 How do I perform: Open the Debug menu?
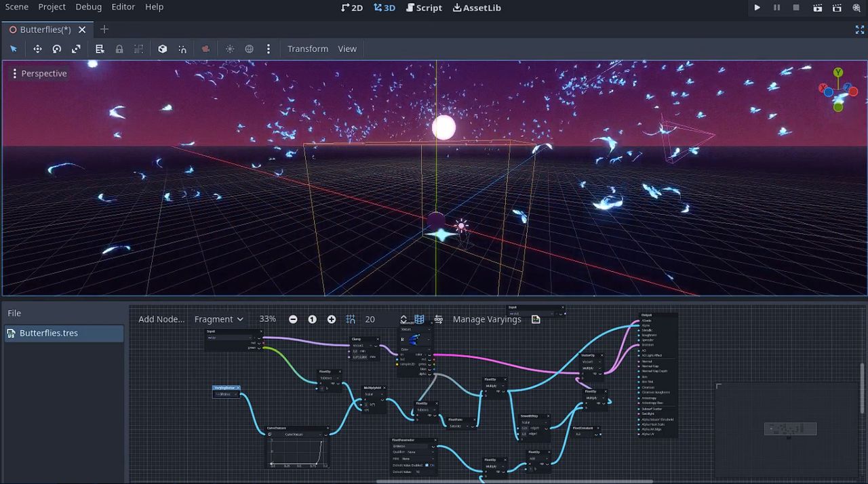(x=89, y=7)
